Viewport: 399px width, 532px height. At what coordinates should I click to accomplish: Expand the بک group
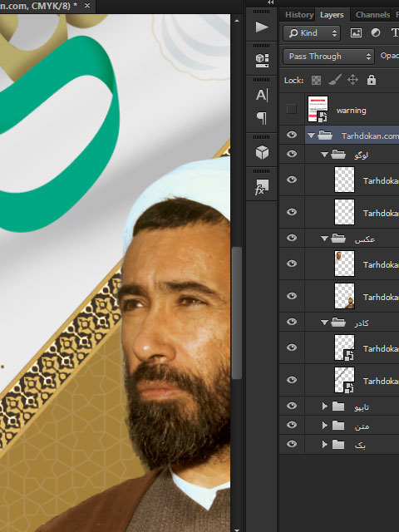pyautogui.click(x=325, y=444)
